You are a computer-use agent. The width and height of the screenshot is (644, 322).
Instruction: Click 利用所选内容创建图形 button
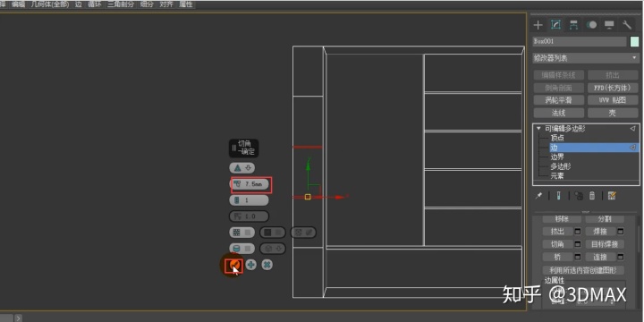[x=583, y=270]
